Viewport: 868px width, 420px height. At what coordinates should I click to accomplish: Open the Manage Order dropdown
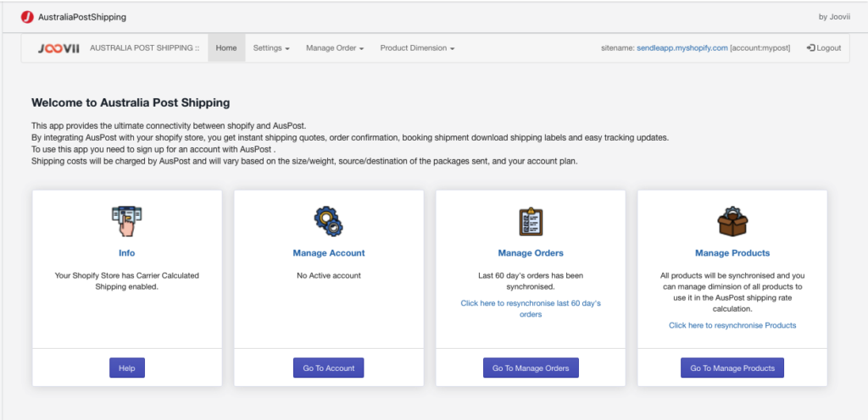coord(335,48)
